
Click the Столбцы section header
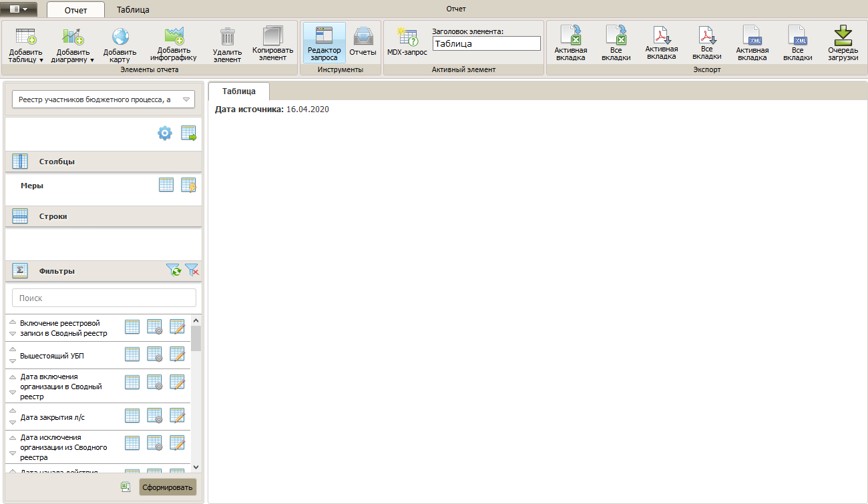(x=103, y=162)
